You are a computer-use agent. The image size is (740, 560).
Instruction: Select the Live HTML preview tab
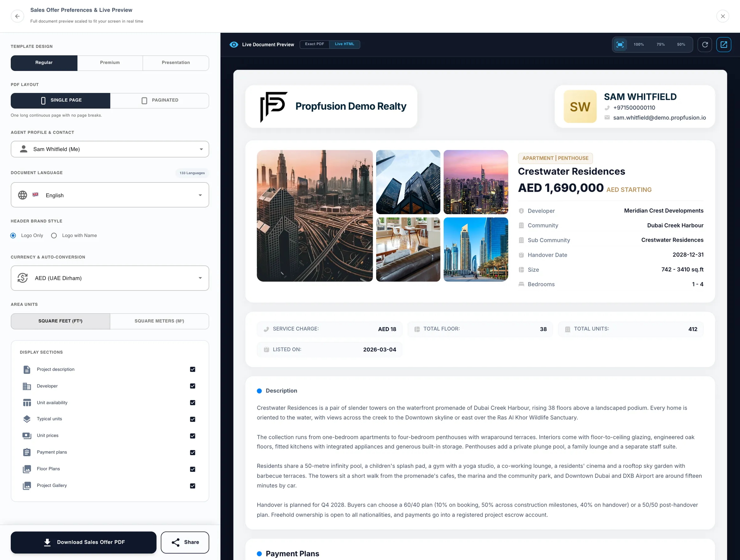pos(344,44)
